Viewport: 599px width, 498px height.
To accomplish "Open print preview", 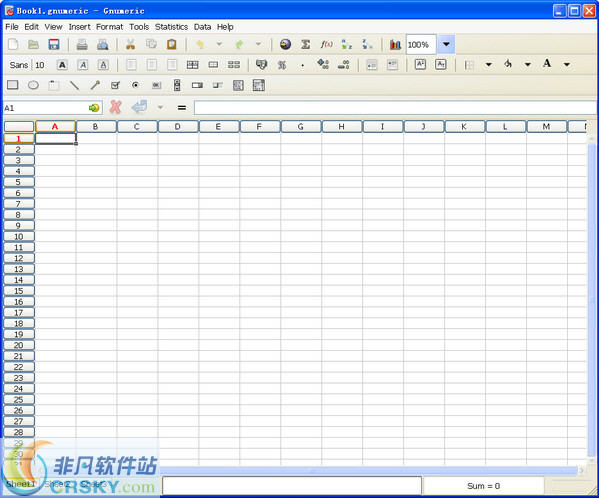I will [x=102, y=45].
